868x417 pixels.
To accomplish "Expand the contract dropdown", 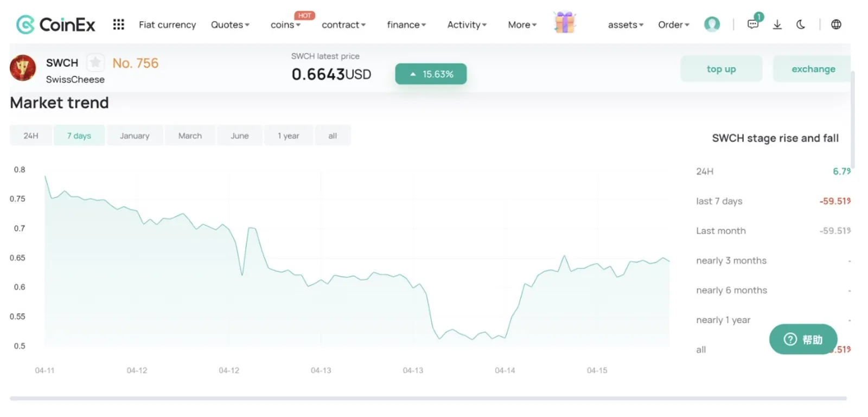I will pyautogui.click(x=343, y=25).
